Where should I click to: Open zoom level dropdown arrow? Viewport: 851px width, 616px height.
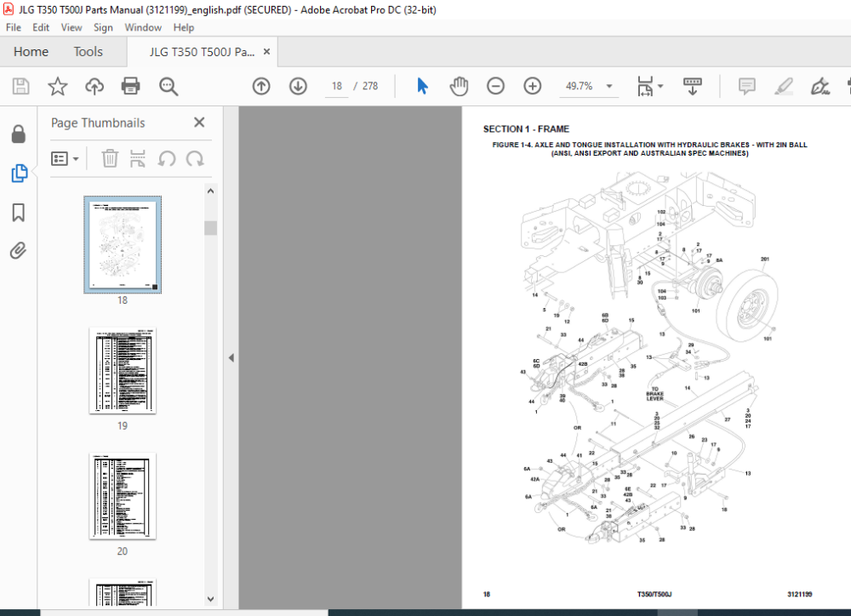point(609,86)
